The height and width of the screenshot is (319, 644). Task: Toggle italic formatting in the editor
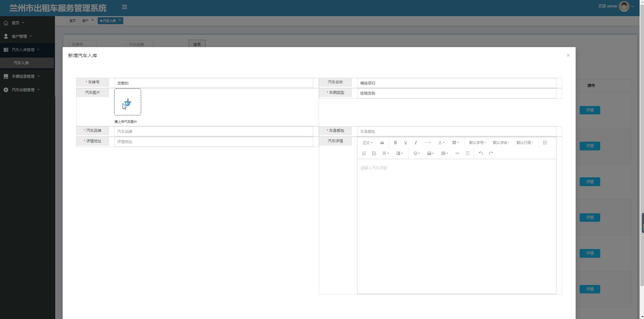tap(416, 143)
